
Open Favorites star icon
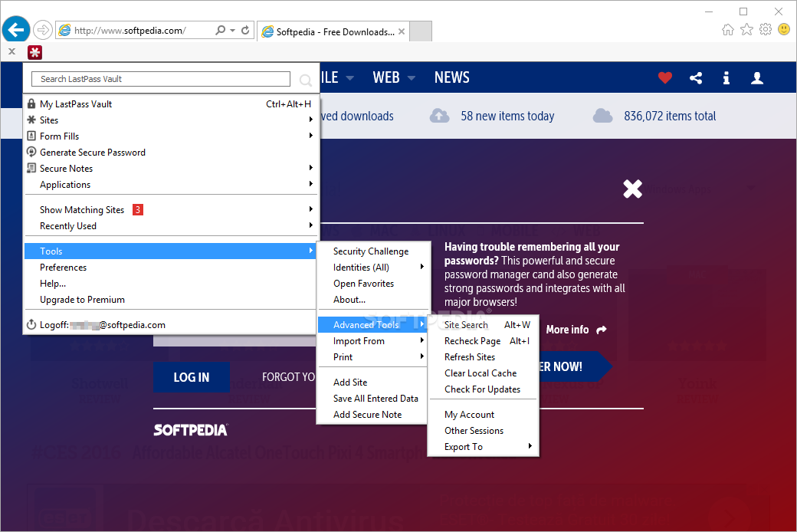746,29
